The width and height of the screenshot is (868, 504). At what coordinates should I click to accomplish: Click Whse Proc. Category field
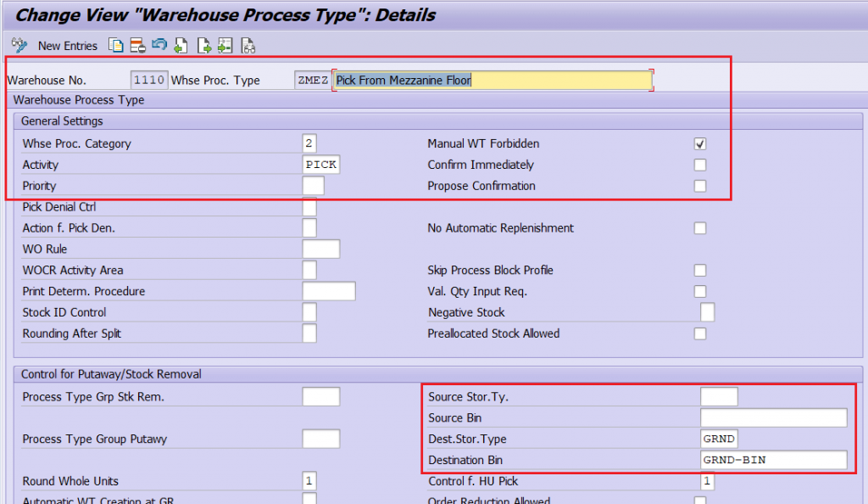click(x=309, y=143)
